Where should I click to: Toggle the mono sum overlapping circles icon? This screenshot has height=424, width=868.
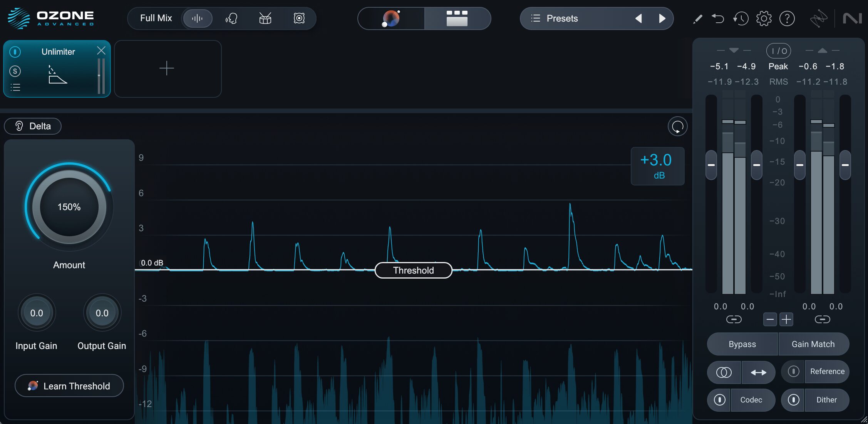tap(724, 372)
